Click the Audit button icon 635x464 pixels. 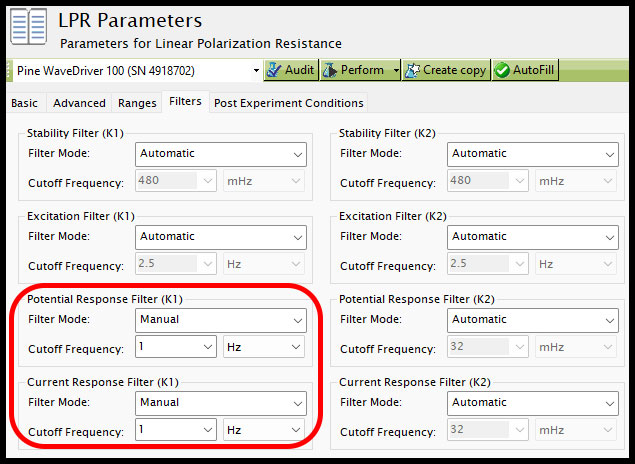[x=274, y=70]
